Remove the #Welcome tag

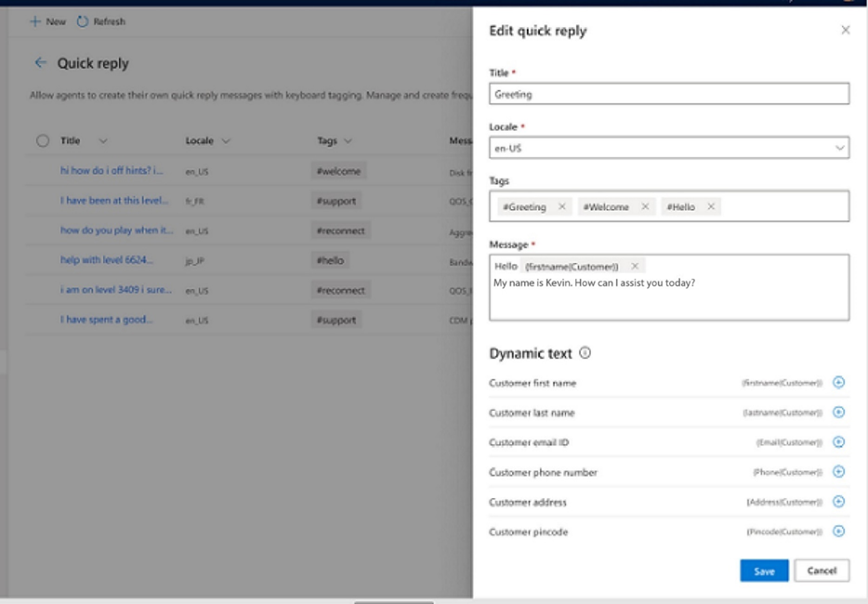point(644,207)
